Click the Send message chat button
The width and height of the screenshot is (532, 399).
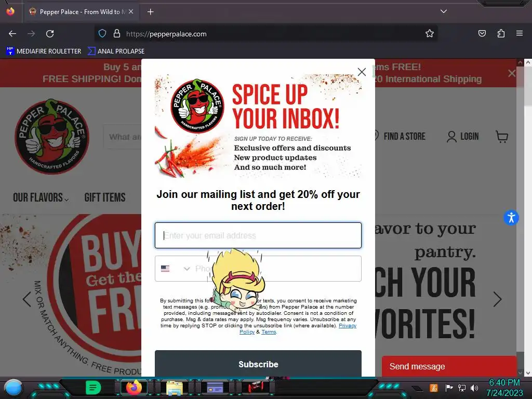pos(449,366)
